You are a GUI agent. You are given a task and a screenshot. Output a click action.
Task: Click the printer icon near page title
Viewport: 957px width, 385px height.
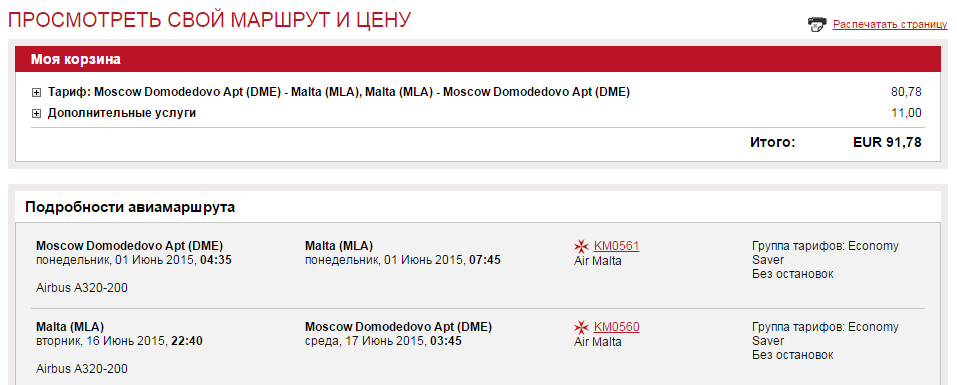(x=817, y=24)
